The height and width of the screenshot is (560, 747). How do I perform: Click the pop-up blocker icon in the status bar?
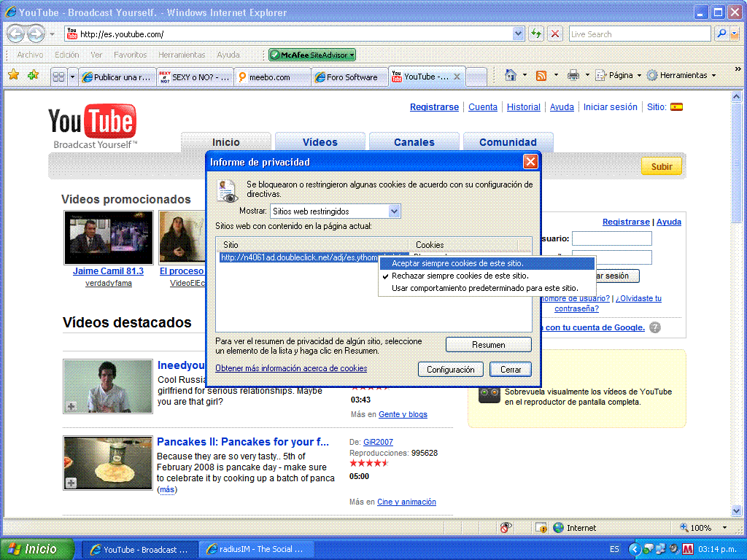pyautogui.click(x=541, y=528)
